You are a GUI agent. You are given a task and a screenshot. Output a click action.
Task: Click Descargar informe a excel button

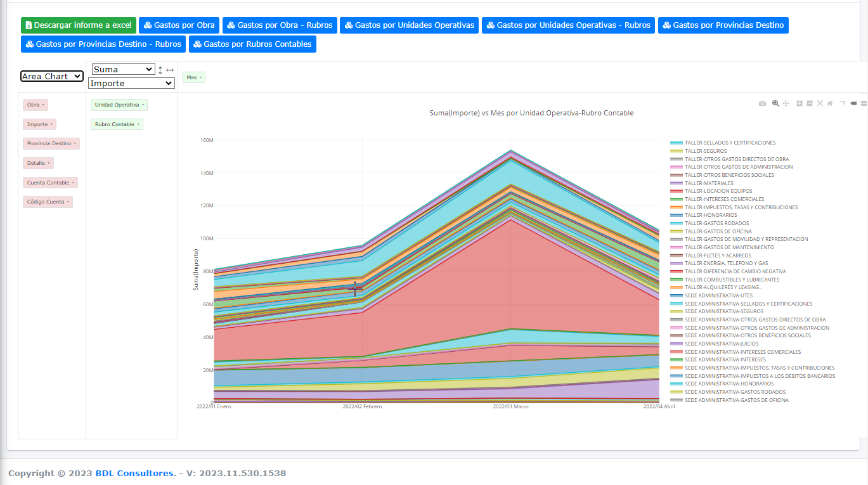pyautogui.click(x=79, y=25)
